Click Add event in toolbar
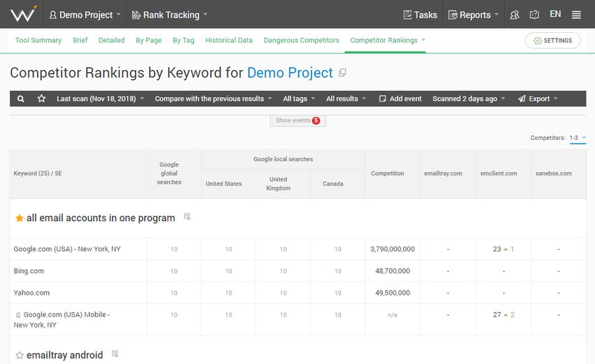The height and width of the screenshot is (364, 595). coord(400,99)
